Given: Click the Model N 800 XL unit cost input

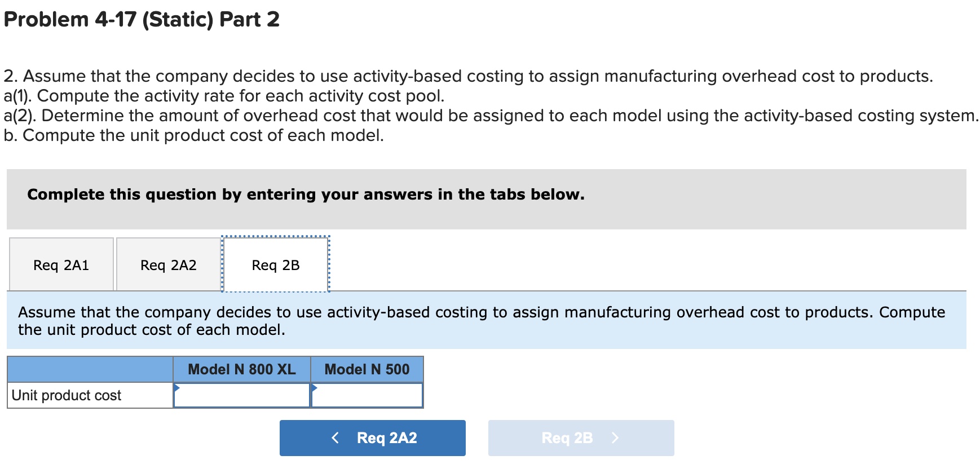Looking at the screenshot, I should 242,395.
